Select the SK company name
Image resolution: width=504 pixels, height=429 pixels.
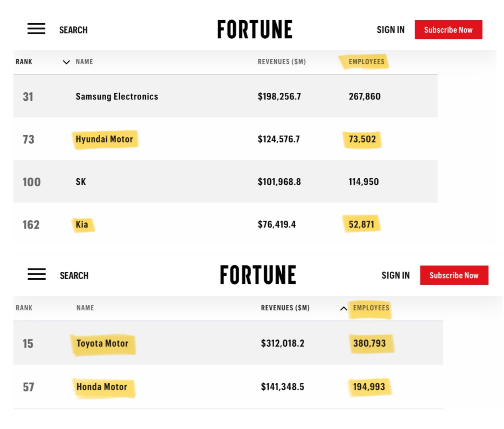pos(81,182)
